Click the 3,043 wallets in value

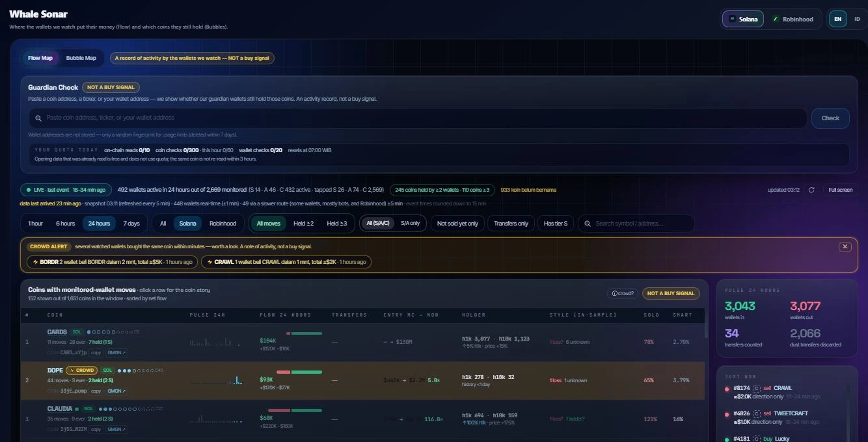click(x=740, y=306)
